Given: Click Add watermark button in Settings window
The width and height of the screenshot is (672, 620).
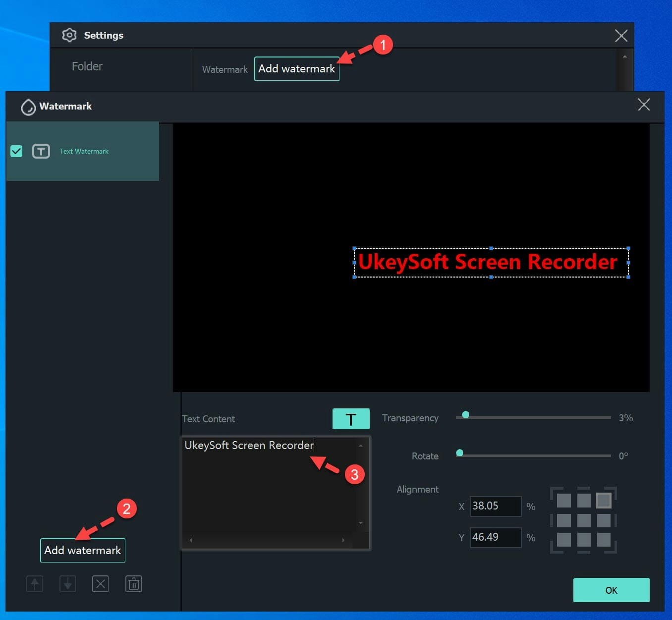Looking at the screenshot, I should (297, 69).
